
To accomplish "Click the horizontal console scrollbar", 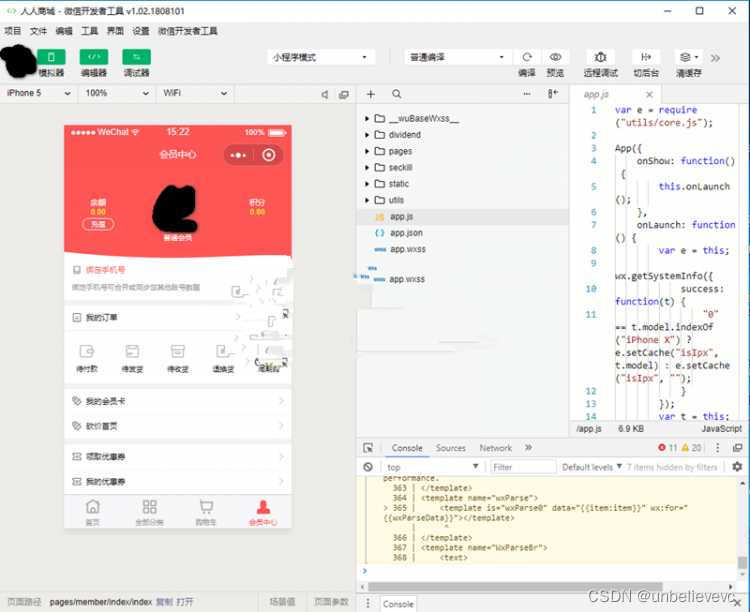I will click(x=515, y=587).
